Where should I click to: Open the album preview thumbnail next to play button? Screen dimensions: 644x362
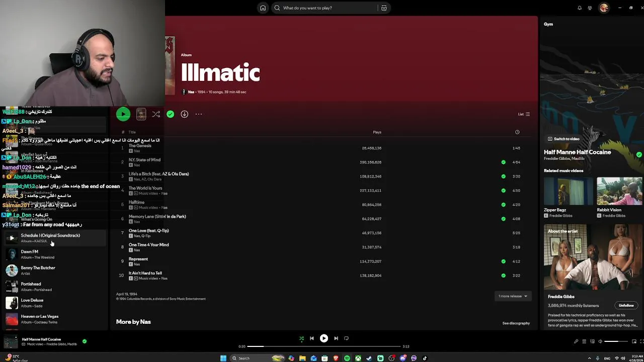(x=141, y=114)
